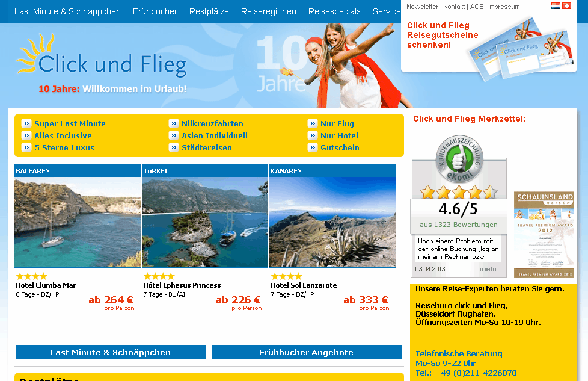Click the Asien Individuell link
588x381 pixels.
click(x=215, y=135)
